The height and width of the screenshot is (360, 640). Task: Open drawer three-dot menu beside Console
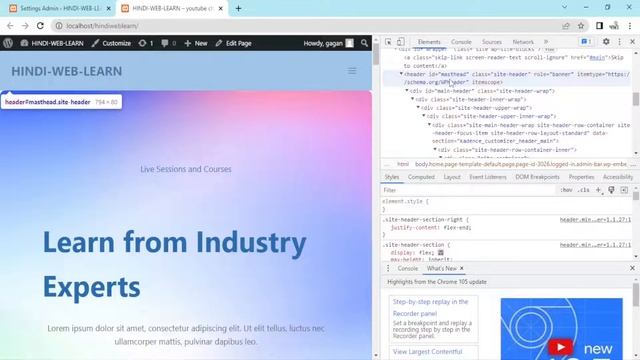pyautogui.click(x=388, y=268)
